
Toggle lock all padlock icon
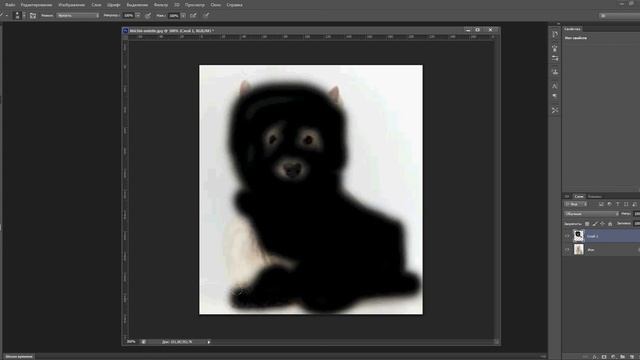pyautogui.click(x=610, y=224)
